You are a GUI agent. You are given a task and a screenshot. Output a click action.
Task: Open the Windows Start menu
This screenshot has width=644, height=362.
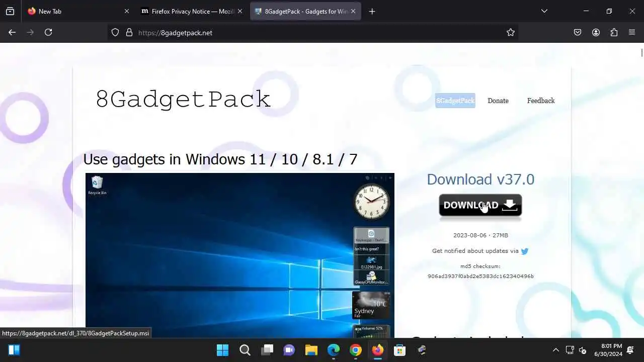click(222, 350)
